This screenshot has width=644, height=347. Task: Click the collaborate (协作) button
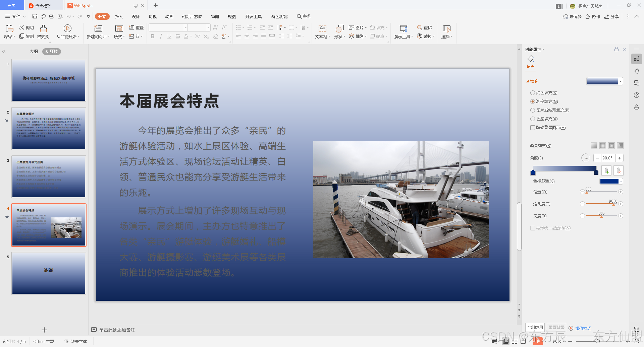click(x=593, y=16)
